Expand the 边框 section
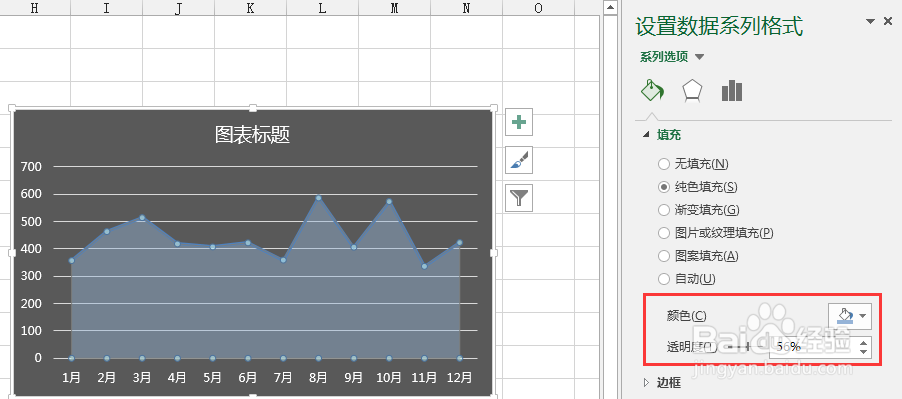Viewport: 902px width, 399px height. coord(646,382)
